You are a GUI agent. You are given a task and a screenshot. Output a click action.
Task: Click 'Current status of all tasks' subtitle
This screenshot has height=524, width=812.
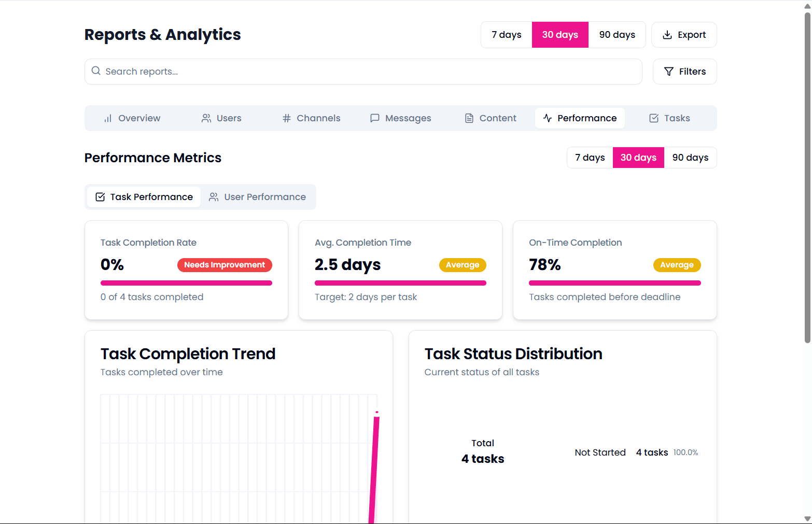(482, 372)
